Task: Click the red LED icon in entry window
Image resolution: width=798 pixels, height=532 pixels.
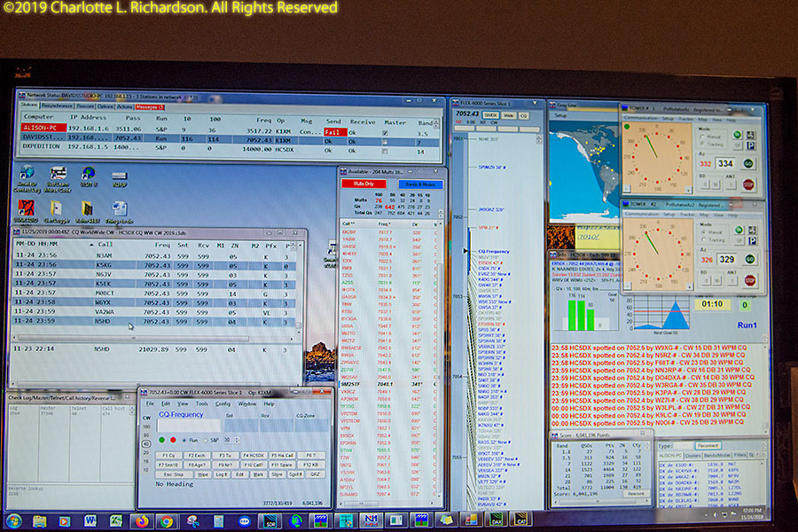Action: (174, 439)
